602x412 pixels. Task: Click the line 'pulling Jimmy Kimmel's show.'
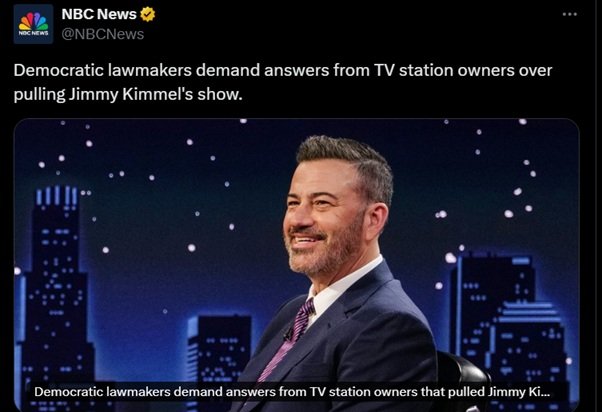(x=128, y=94)
